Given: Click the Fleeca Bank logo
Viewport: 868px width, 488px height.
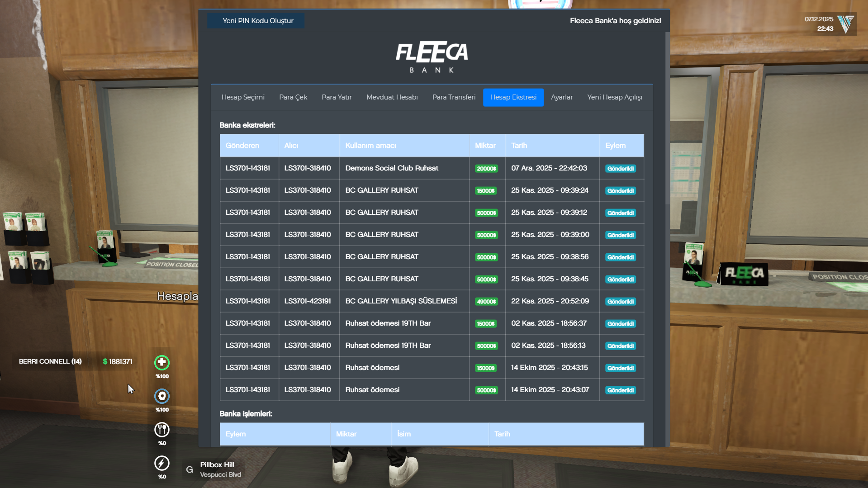Looking at the screenshot, I should [432, 57].
